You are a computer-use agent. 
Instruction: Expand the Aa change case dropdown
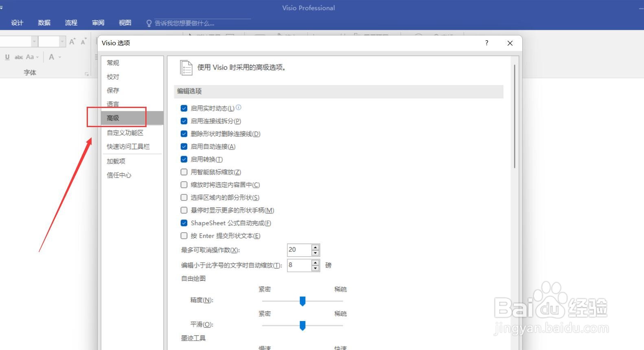click(37, 57)
